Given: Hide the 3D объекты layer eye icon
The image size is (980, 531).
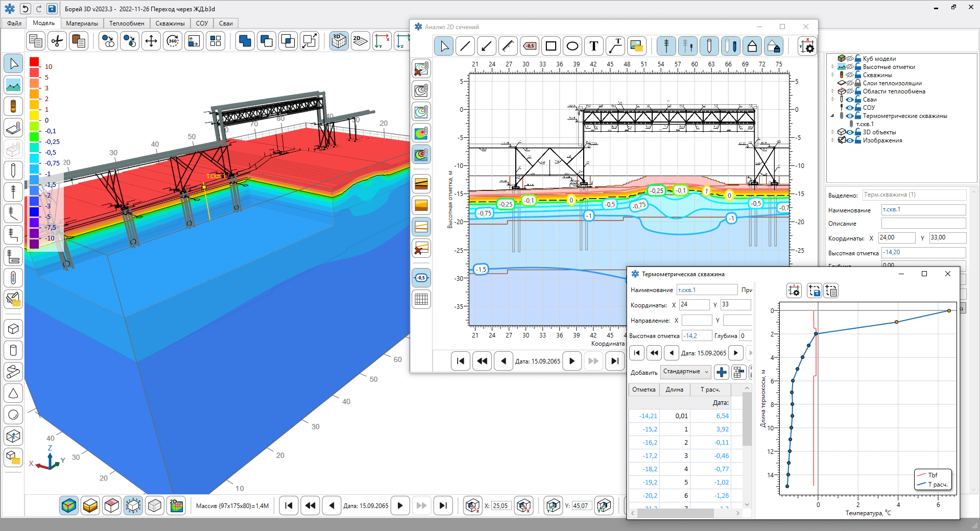Looking at the screenshot, I should 850,132.
